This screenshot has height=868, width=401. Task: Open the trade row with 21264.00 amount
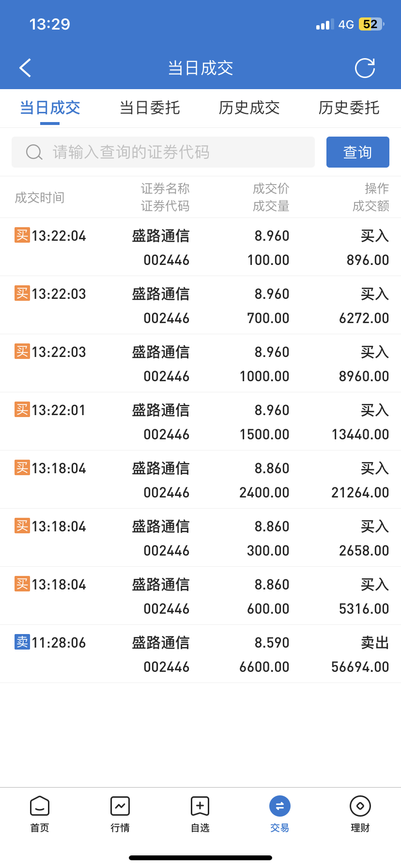coord(200,480)
